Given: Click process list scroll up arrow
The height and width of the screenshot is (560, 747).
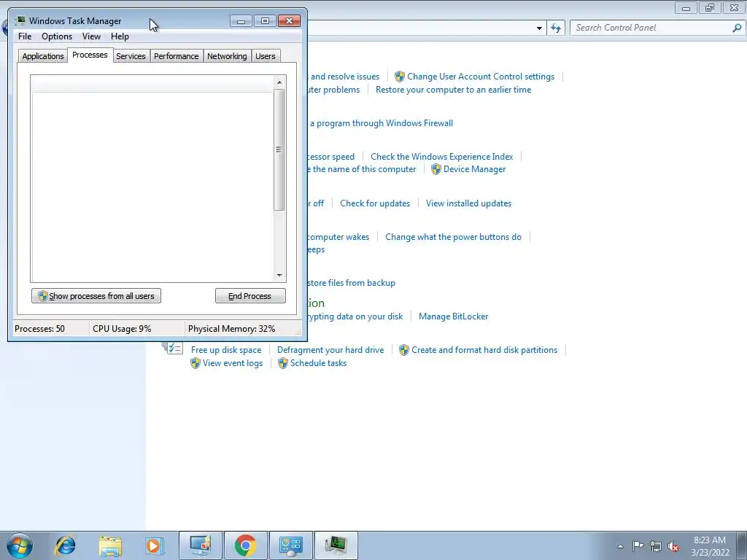Looking at the screenshot, I should point(279,82).
